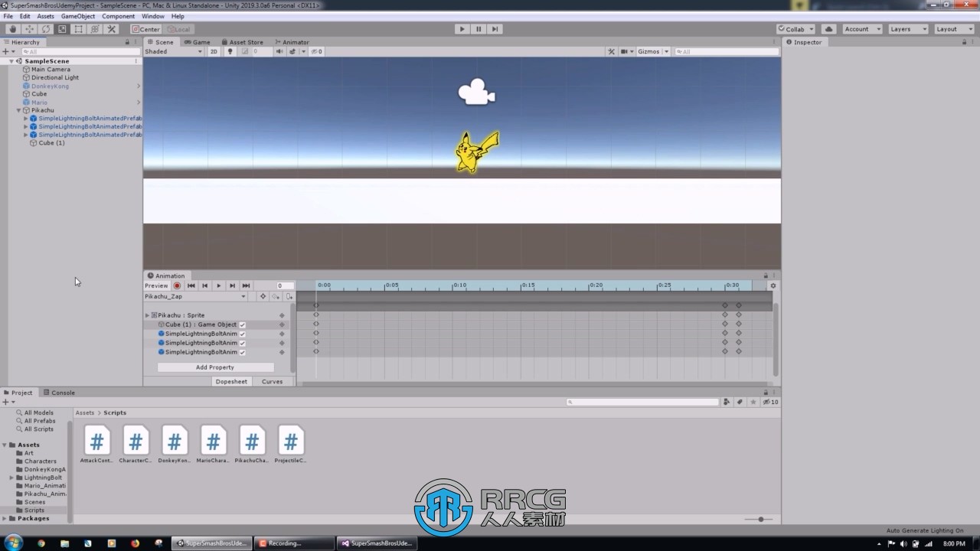
Task: Select Main Camera in Hierarchy
Action: tap(51, 69)
